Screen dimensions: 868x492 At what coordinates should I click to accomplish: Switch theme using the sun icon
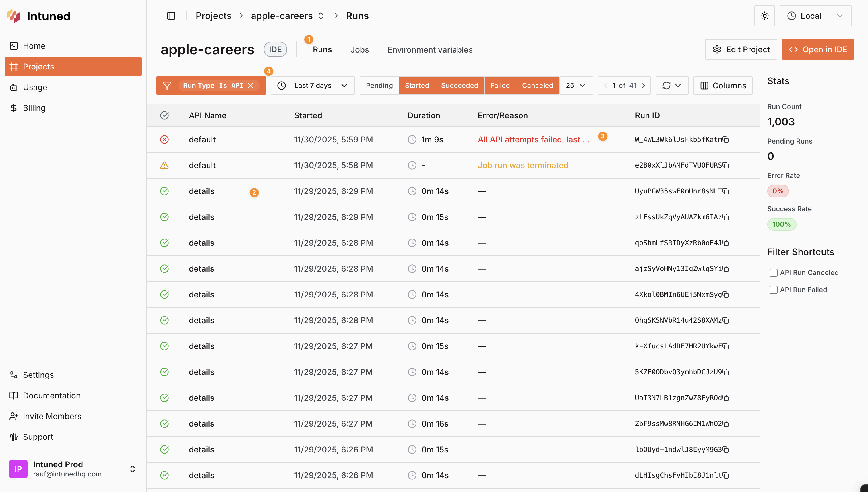click(x=765, y=16)
